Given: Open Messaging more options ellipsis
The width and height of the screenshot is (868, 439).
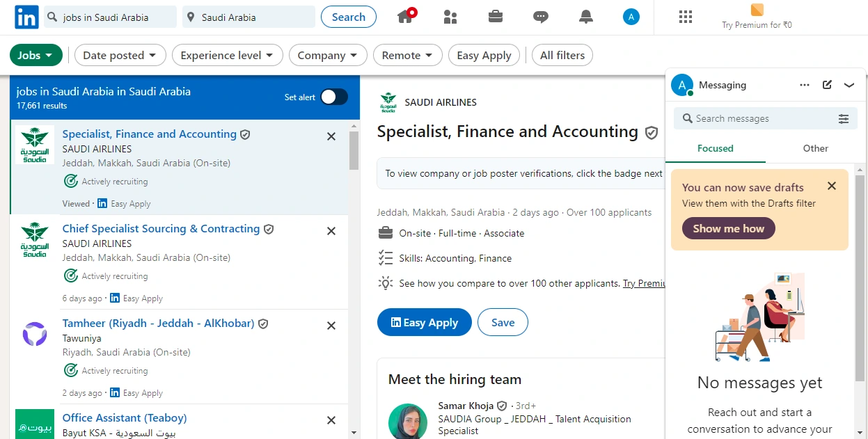Looking at the screenshot, I should pyautogui.click(x=805, y=85).
